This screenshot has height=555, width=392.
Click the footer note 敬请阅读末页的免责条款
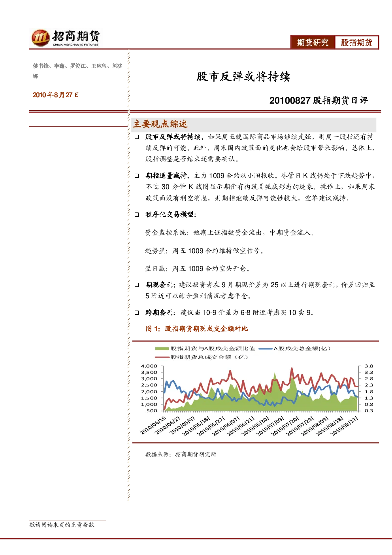click(x=62, y=525)
